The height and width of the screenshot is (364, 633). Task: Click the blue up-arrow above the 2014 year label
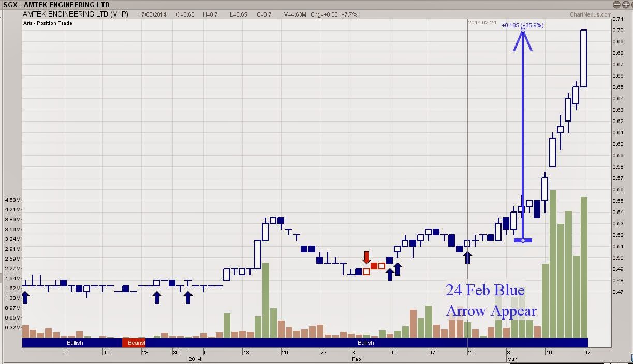[x=188, y=297]
